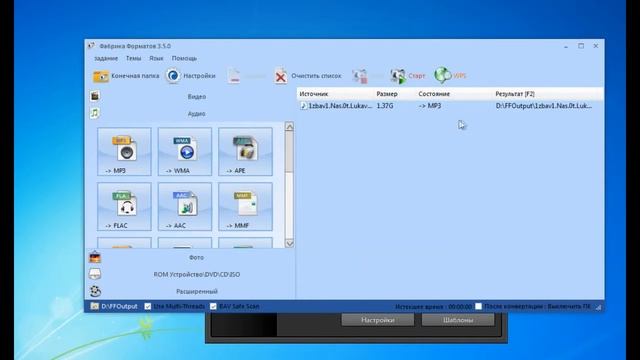
Task: Choose the -> MP3 conversion format
Action: pyautogui.click(x=124, y=151)
